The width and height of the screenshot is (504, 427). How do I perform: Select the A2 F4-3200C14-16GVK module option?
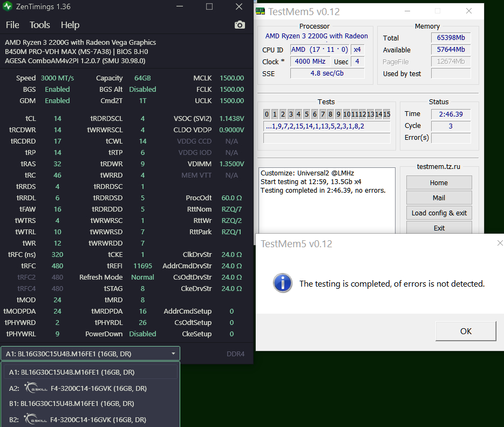point(90,388)
